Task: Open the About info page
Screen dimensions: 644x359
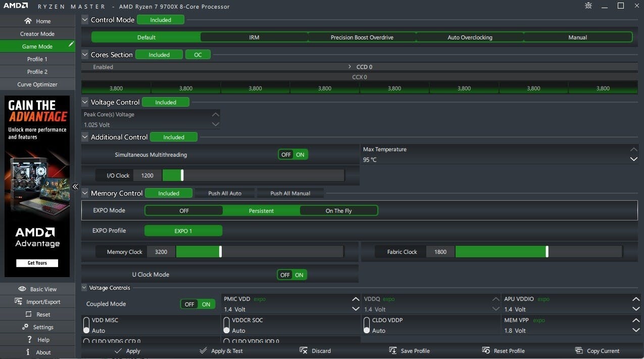Action: point(37,352)
